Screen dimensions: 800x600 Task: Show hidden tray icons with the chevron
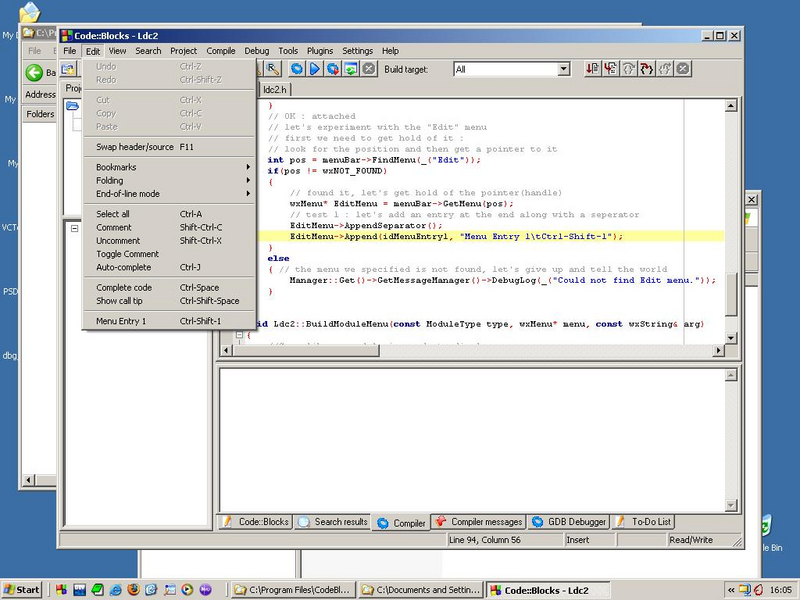(731, 590)
